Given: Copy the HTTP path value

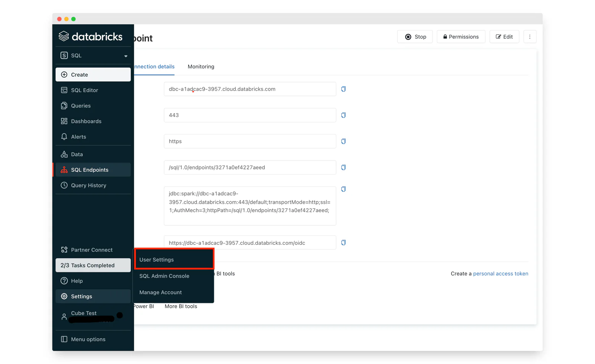Looking at the screenshot, I should point(343,168).
